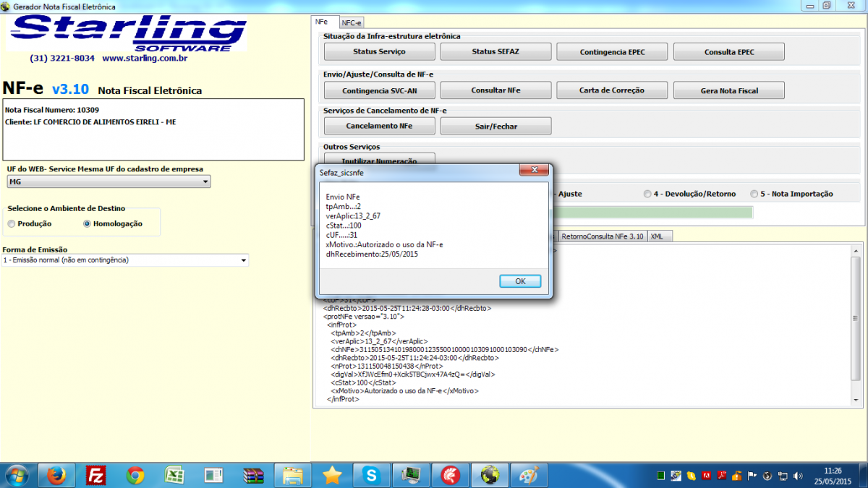Screen dimensions: 868x488
Task: Click XML panel scrollbar up arrow
Action: (856, 250)
